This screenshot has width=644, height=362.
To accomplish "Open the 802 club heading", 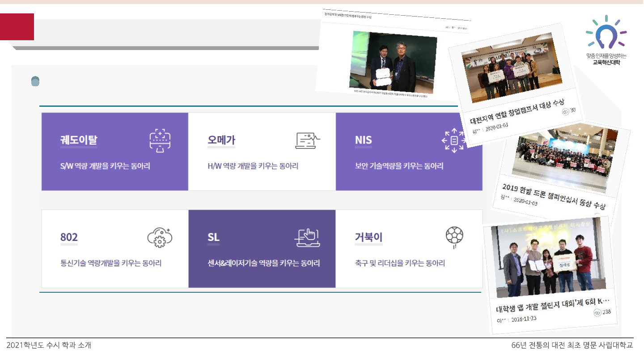I will (x=69, y=237).
